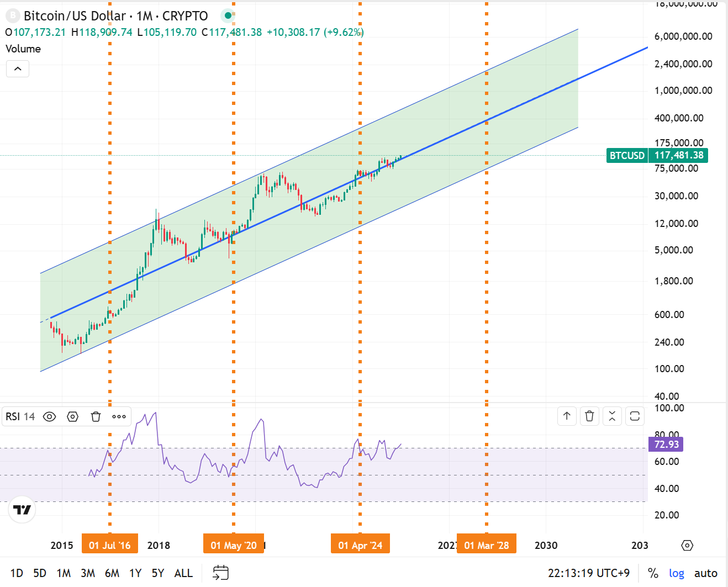Click the 72.93 RSI value label
Screen dimensions: 728x587
coord(667,445)
